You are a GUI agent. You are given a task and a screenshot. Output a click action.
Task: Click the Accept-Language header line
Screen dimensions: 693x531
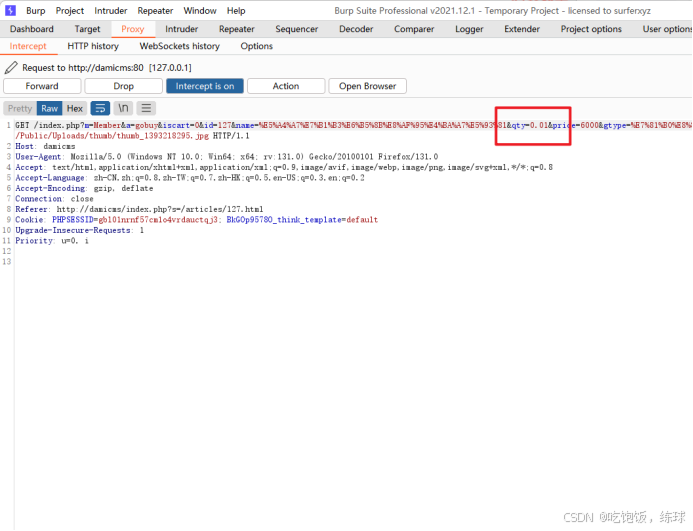pos(190,178)
